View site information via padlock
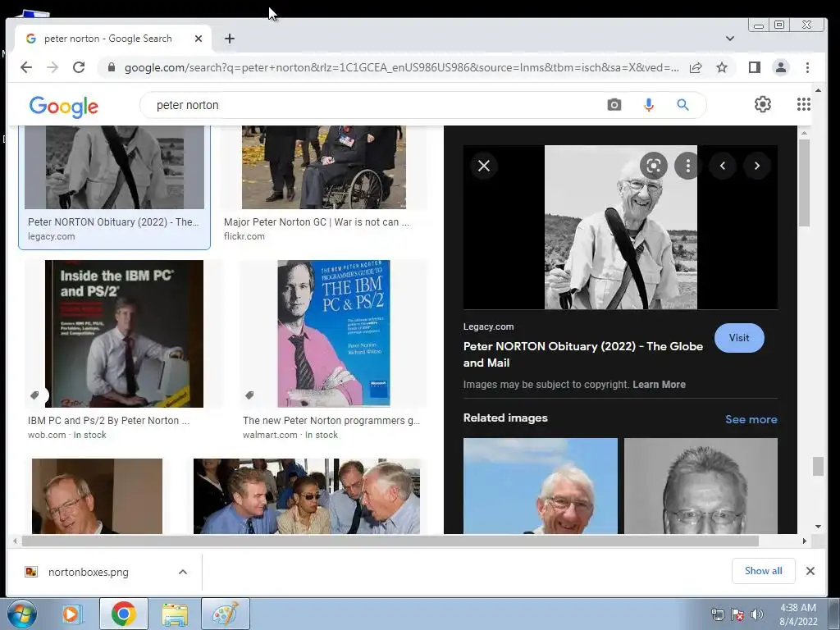Viewport: 840px width, 630px height. [x=112, y=67]
